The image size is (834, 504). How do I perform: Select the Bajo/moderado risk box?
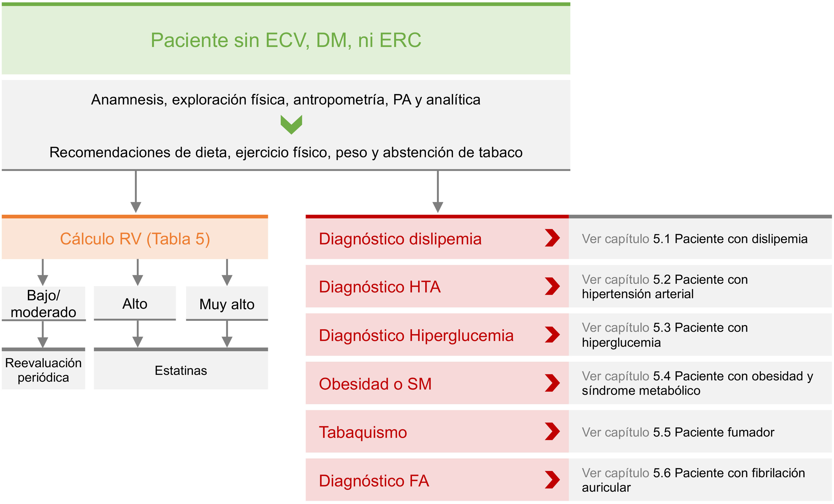coord(43,304)
